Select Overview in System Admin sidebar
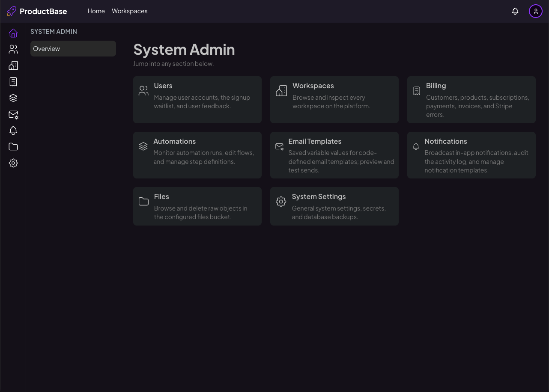 pyautogui.click(x=73, y=48)
